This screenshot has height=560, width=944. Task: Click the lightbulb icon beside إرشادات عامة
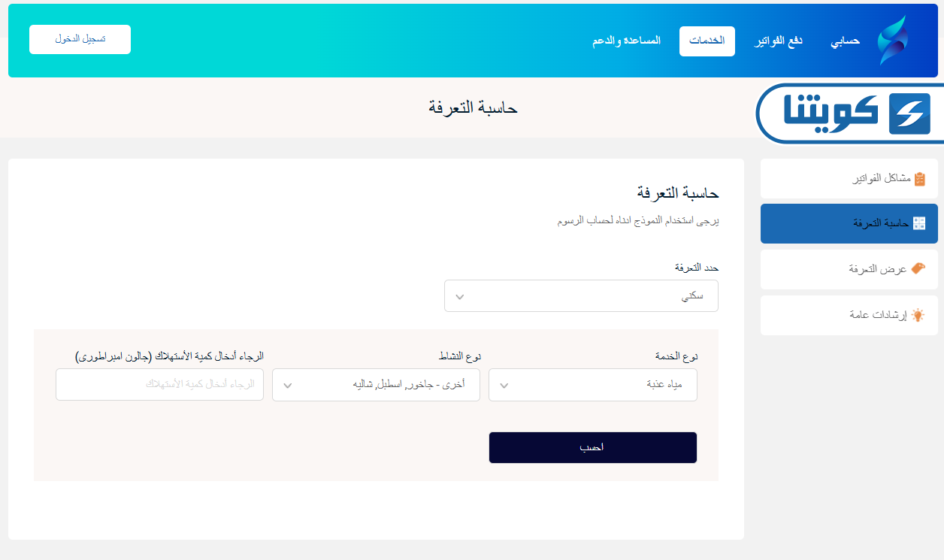918,316
